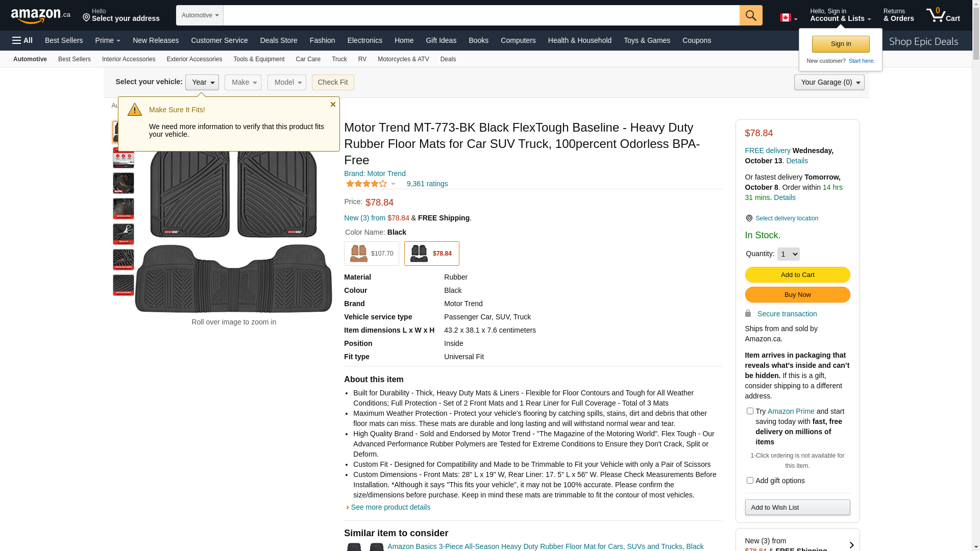Click the Add to Cart button
The image size is (980, 551).
point(797,275)
